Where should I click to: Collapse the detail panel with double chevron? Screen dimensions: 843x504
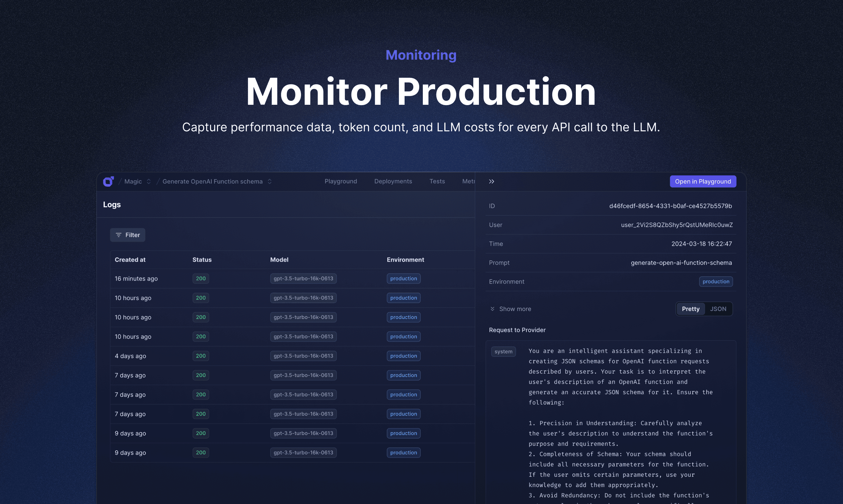coord(491,181)
